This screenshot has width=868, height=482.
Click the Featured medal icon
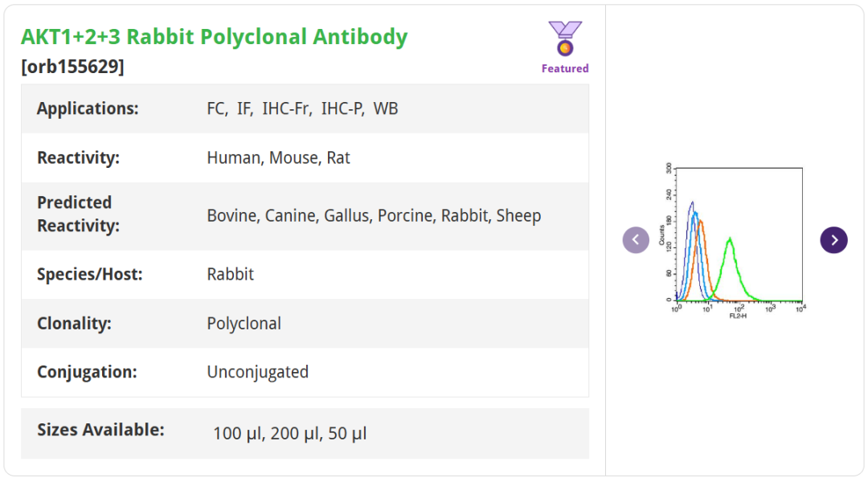coord(565,39)
